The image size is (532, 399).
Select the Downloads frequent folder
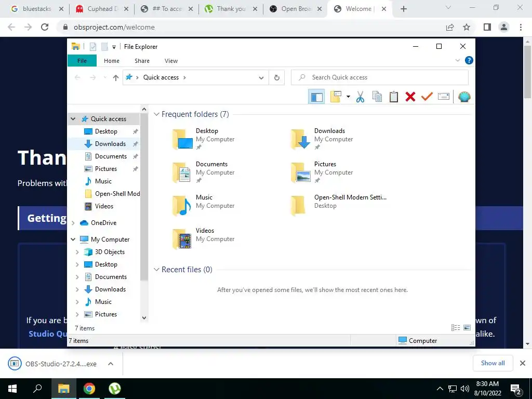tap(322, 139)
